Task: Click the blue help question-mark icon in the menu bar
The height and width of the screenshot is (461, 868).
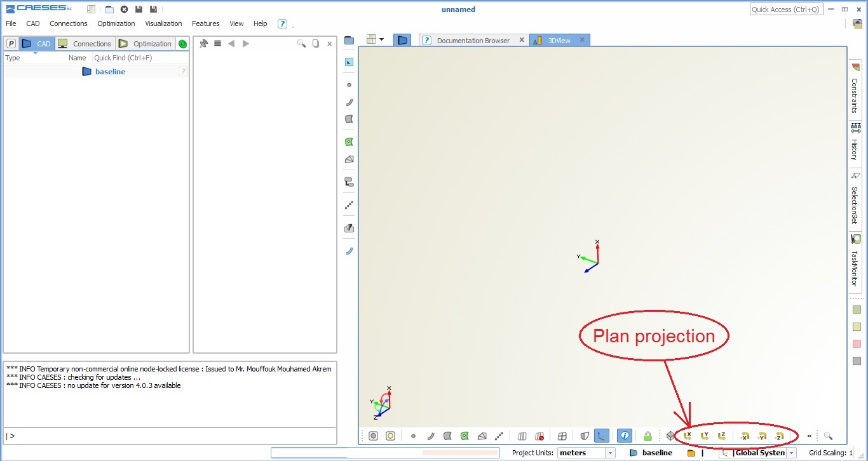Action: tap(282, 23)
